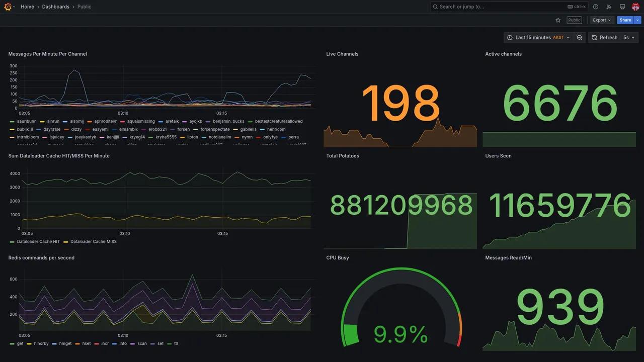Image resolution: width=644 pixels, height=362 pixels.
Task: Open the news feed RSS icon
Action: coord(609,7)
